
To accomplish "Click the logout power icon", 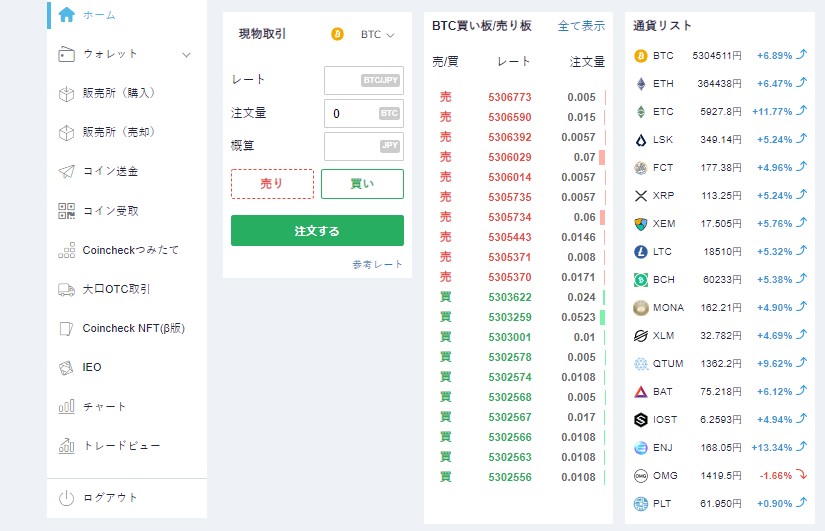I will (66, 498).
